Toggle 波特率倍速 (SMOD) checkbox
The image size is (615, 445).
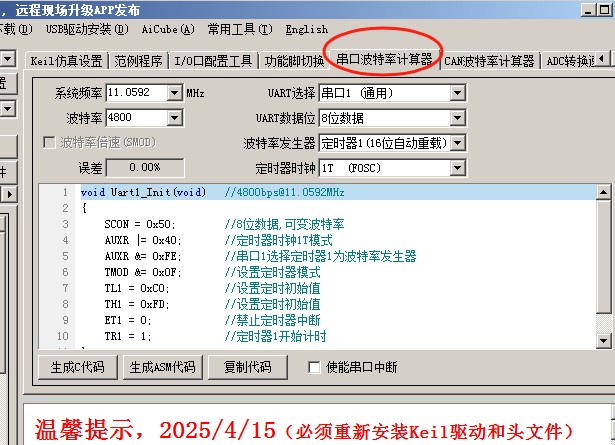[49, 142]
